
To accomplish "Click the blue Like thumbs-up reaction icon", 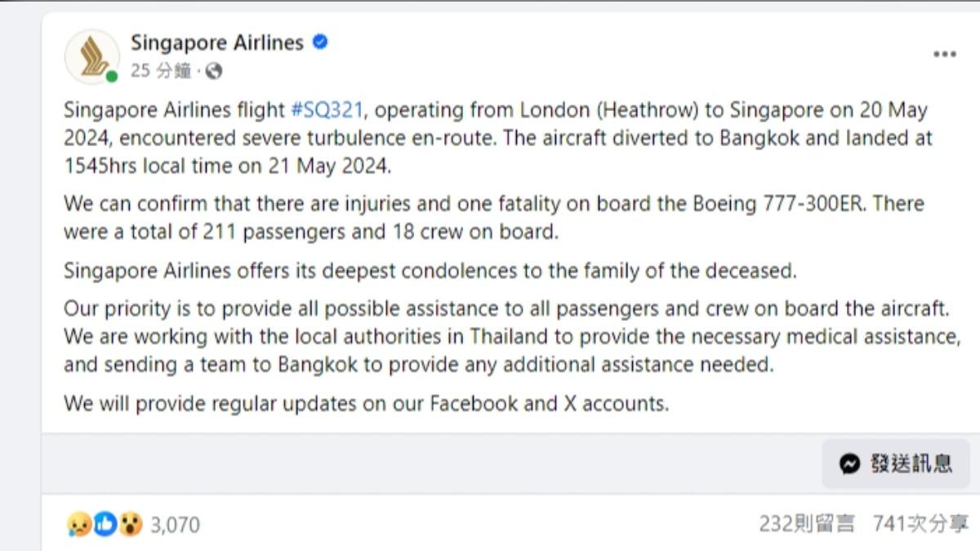I will coord(105,524).
